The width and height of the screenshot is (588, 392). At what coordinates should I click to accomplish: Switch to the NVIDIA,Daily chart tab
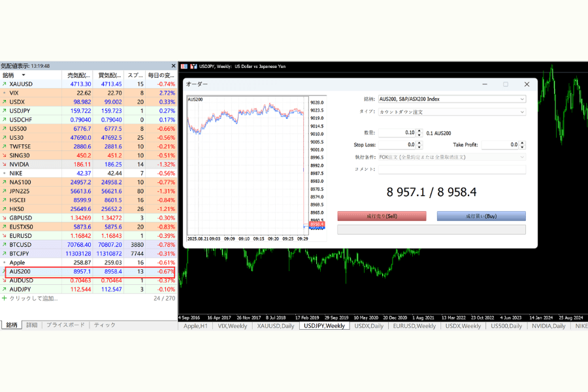tap(549, 326)
